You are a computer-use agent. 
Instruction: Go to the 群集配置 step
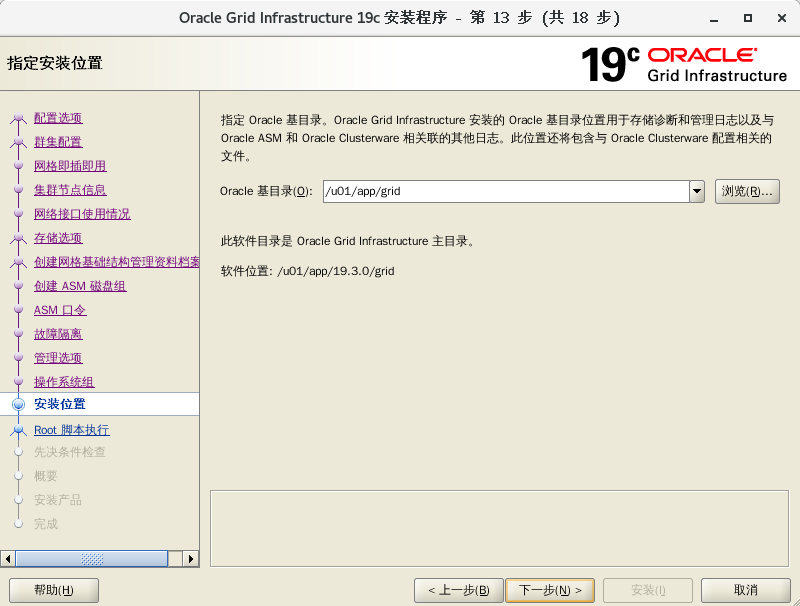[58, 142]
